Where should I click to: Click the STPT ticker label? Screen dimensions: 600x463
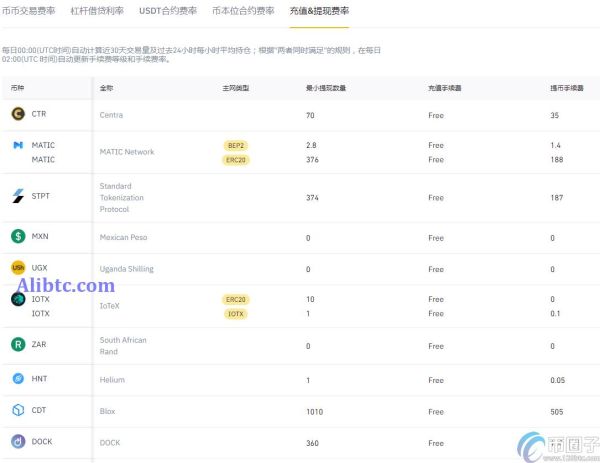pyautogui.click(x=41, y=196)
